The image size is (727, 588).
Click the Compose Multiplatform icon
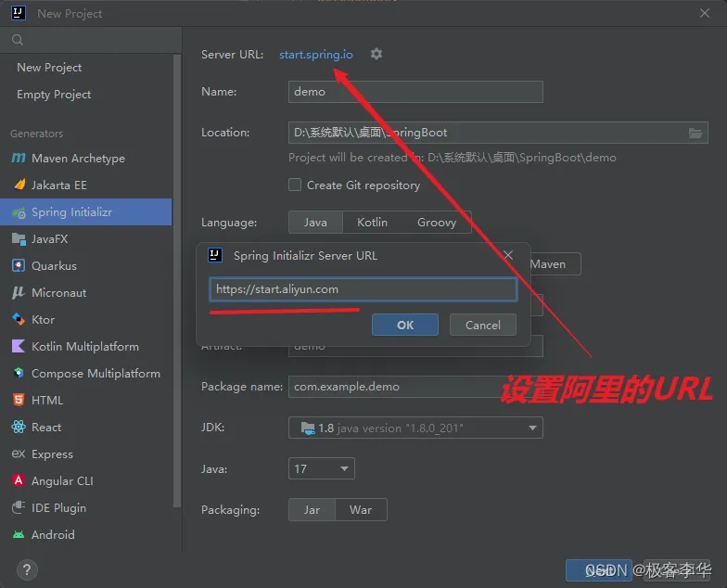click(x=19, y=373)
